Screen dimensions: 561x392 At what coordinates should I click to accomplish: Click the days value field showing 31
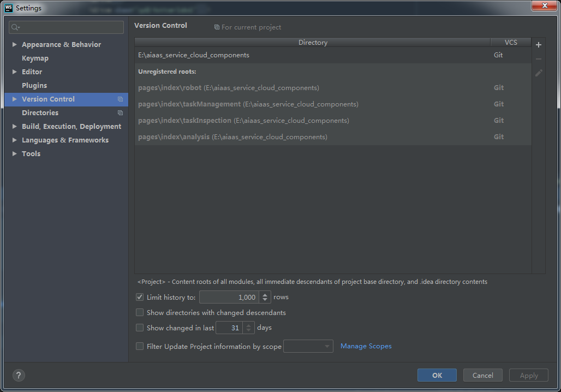click(229, 328)
